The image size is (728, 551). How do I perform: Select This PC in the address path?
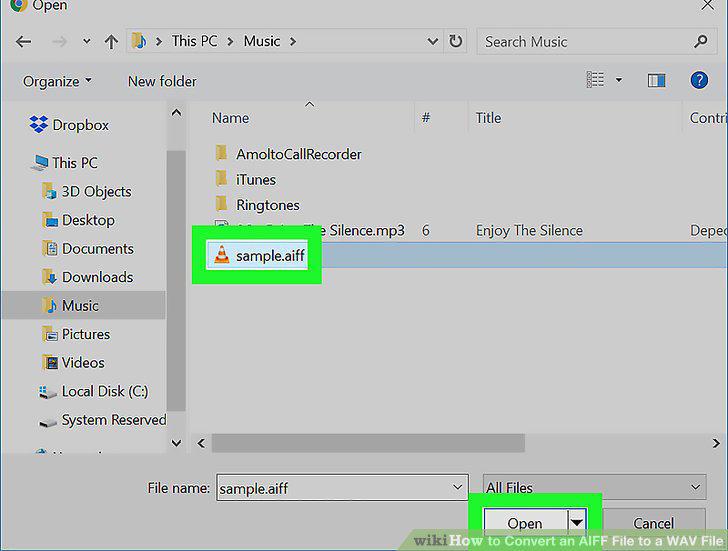pos(195,41)
